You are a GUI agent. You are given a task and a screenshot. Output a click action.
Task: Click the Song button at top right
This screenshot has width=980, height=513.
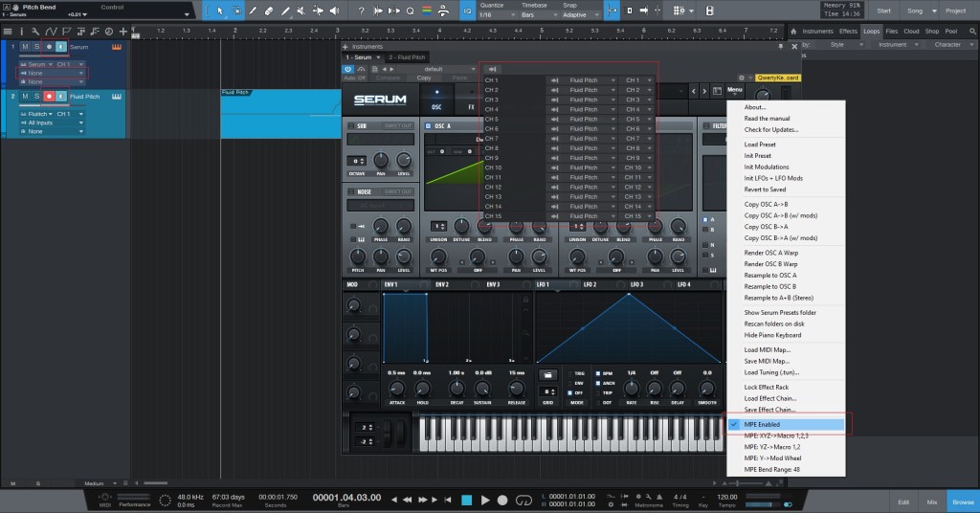coord(914,11)
